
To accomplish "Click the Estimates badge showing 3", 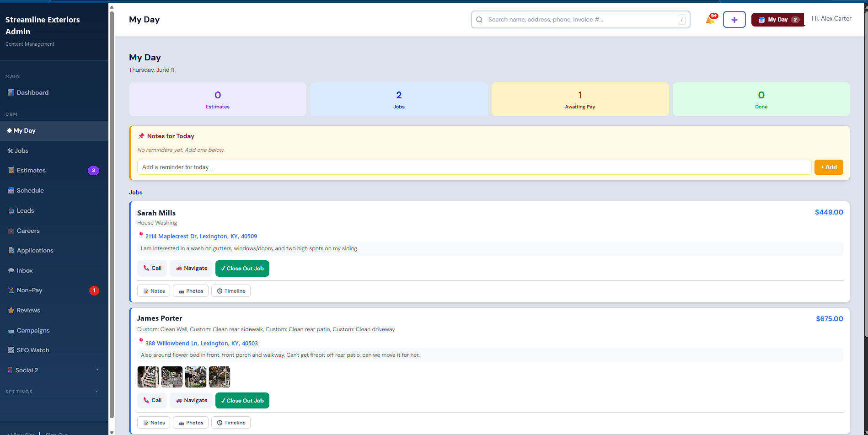I will click(x=93, y=171).
